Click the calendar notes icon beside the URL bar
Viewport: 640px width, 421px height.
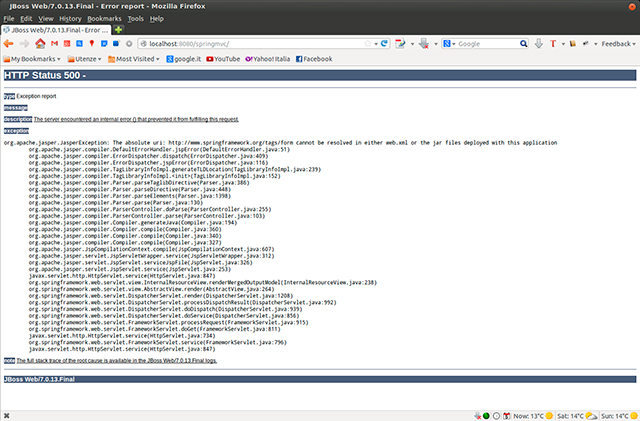point(400,43)
